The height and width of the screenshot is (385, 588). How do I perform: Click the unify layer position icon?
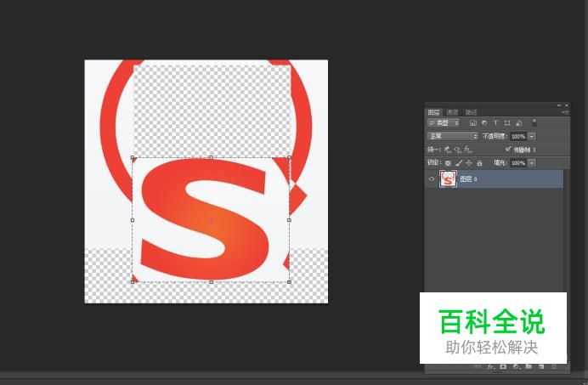[x=448, y=150]
